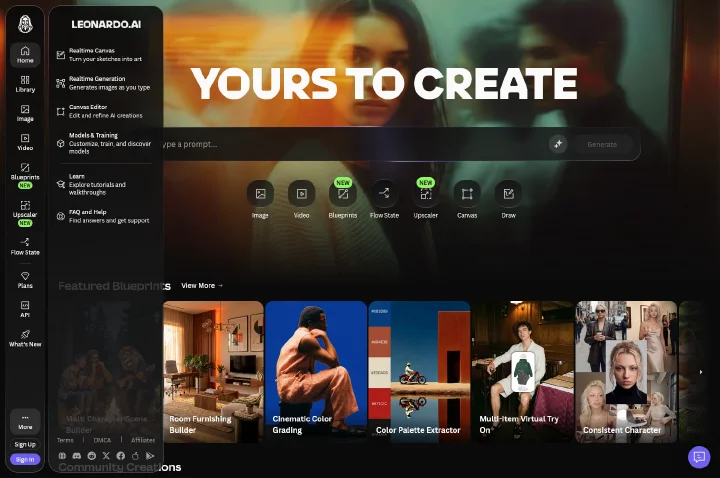Click the Terms link

coord(65,440)
